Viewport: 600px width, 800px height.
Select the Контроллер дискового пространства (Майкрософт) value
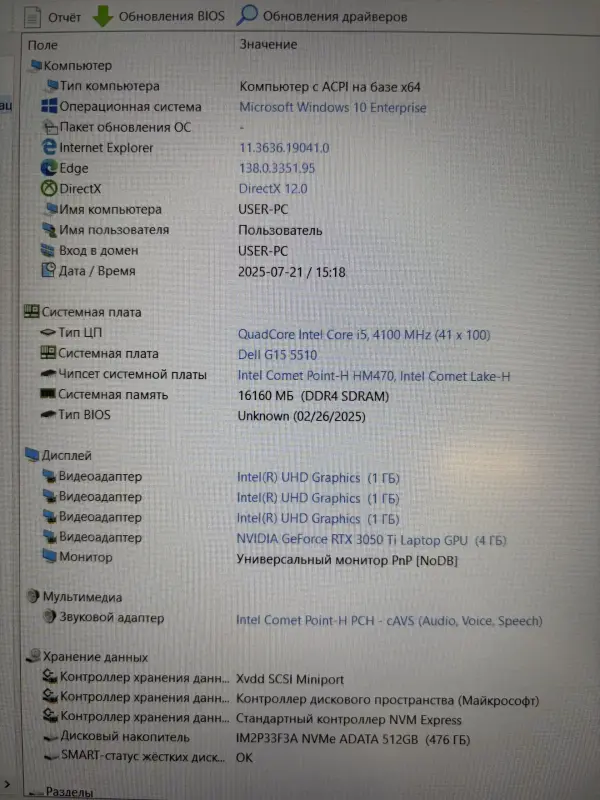[x=387, y=700]
